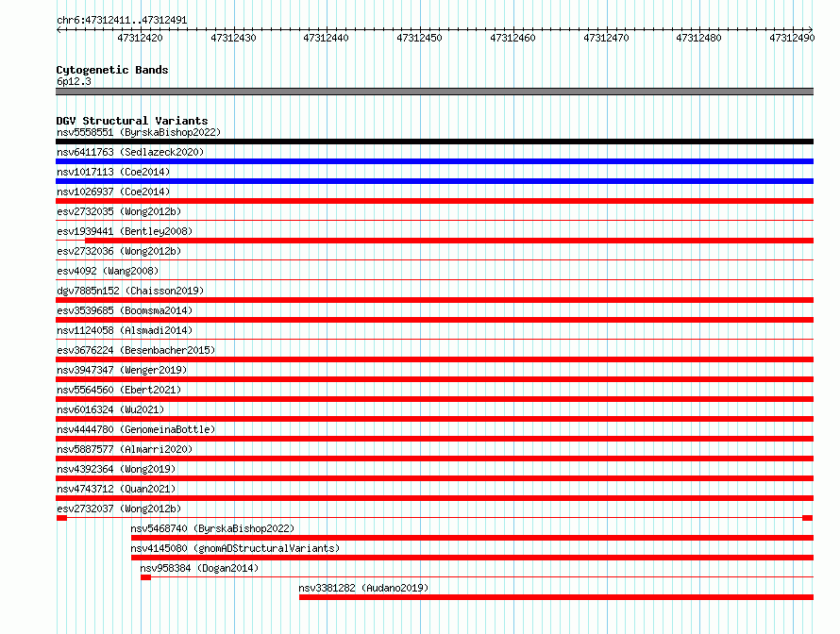Open variant nsv5468740 (ByrskaBishop2022) label

[x=212, y=528]
